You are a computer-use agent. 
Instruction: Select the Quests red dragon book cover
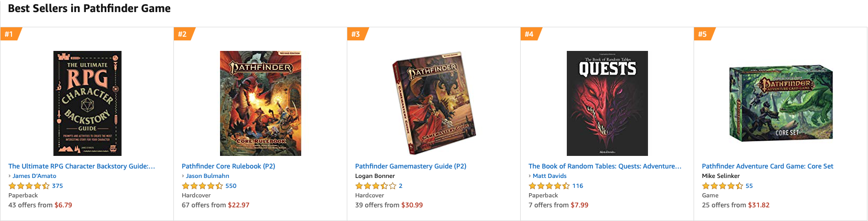pos(607,103)
